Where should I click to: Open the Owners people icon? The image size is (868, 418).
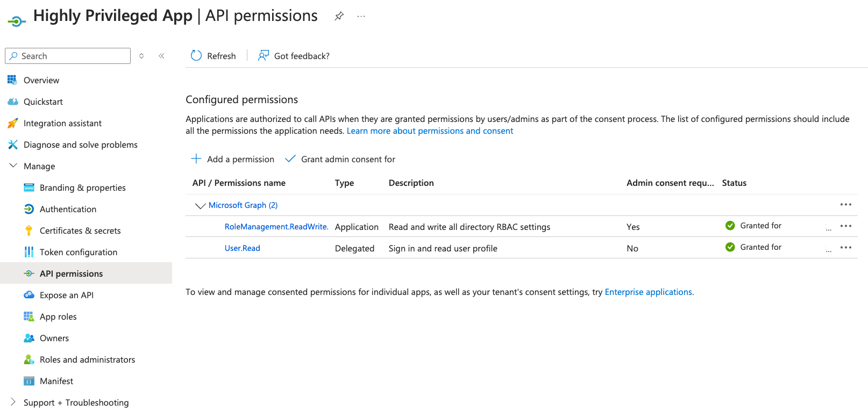click(29, 338)
